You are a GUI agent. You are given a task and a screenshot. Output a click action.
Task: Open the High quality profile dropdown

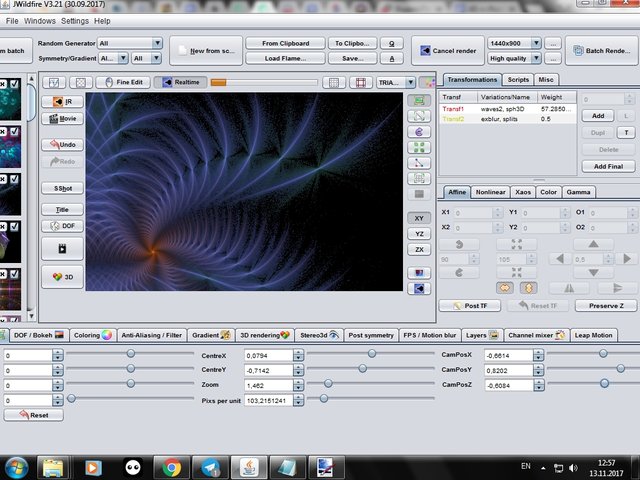click(536, 58)
